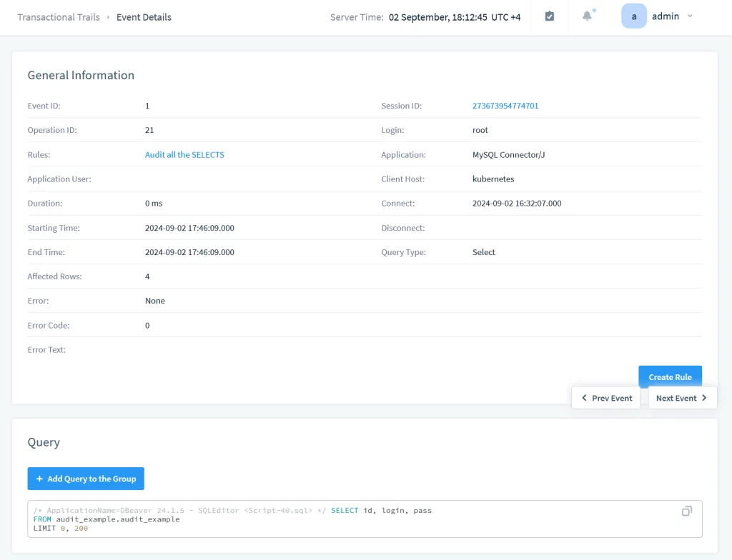Screen dimensions: 732x560
Task: Select the Error value None
Action: click(x=155, y=301)
